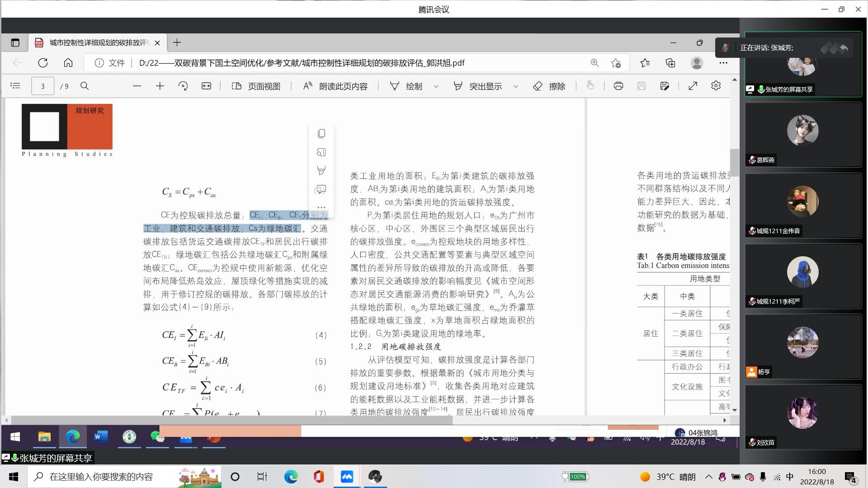868x488 pixels.
Task: Click the print PDF icon
Action: pyautogui.click(x=618, y=86)
